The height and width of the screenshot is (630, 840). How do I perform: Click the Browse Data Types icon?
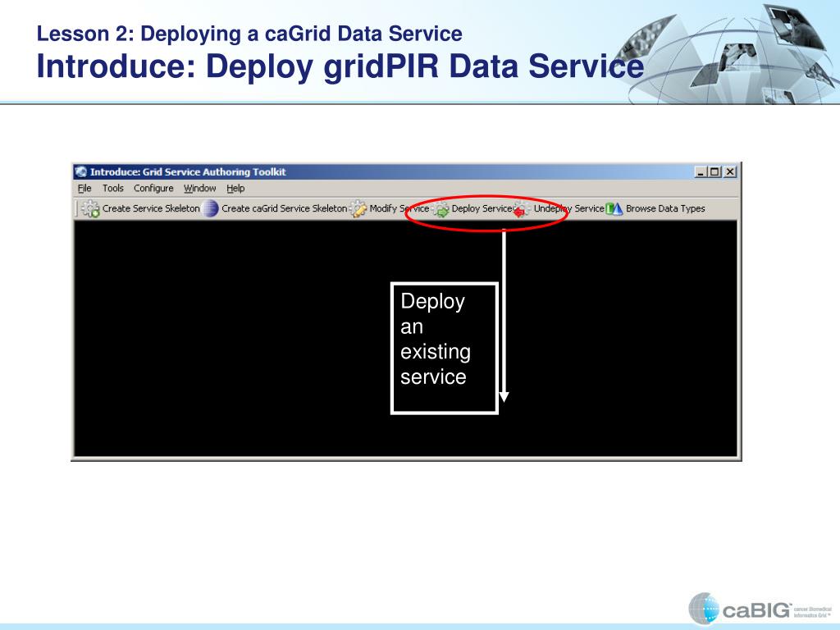pos(614,208)
